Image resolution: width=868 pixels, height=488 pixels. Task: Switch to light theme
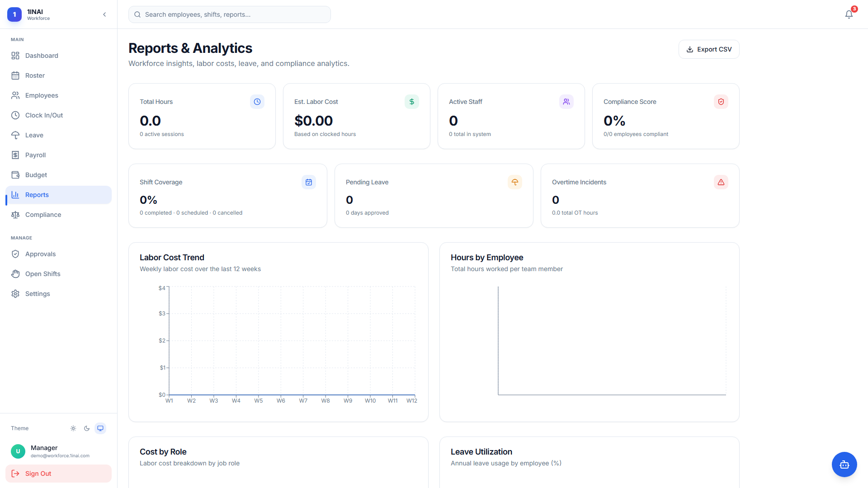pyautogui.click(x=73, y=428)
